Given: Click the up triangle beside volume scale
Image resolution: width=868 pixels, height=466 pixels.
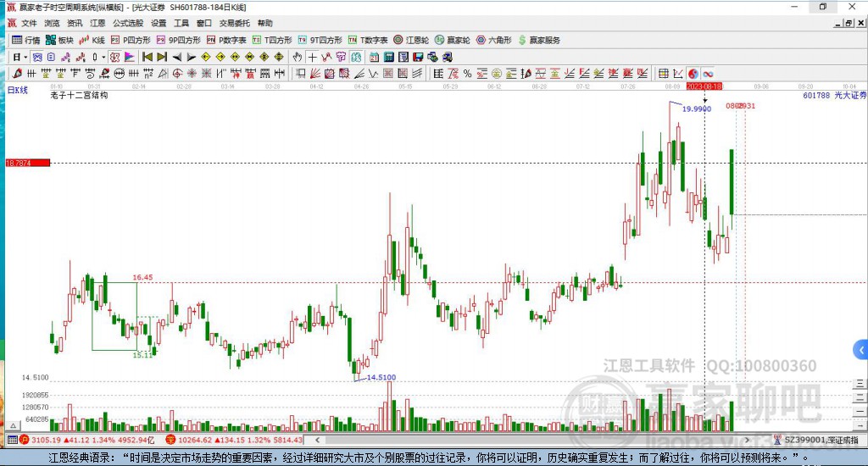Looking at the screenshot, I should (x=14, y=425).
